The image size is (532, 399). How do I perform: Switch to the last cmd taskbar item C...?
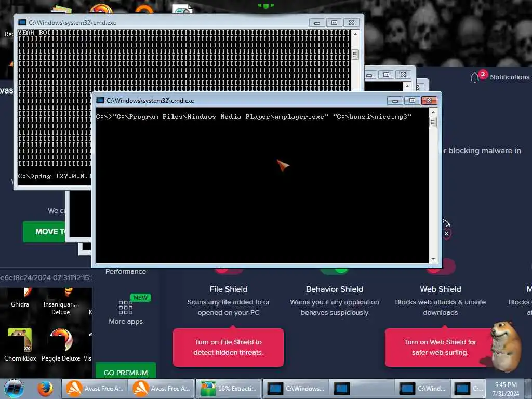468,389
